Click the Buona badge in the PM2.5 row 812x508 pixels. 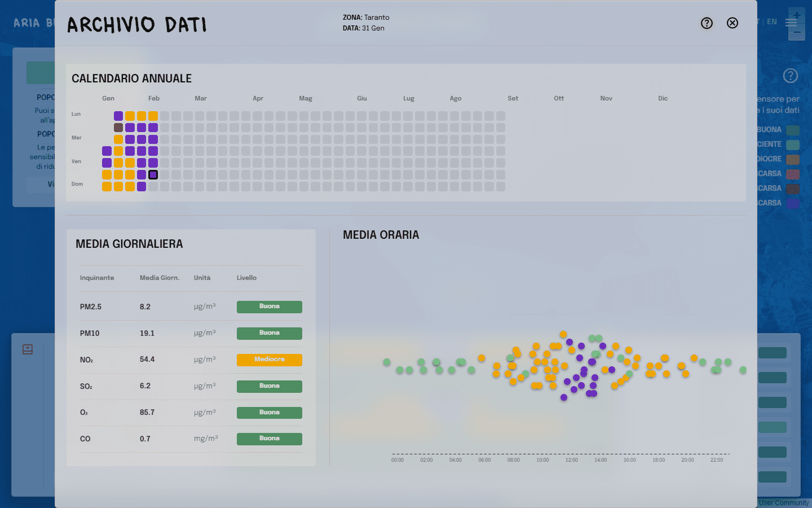point(270,306)
